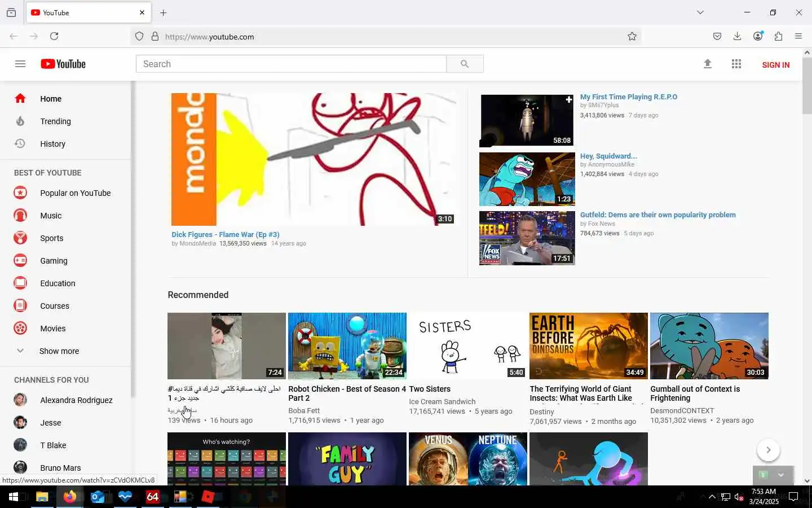Open Firefox downloads icon
The width and height of the screenshot is (812, 508).
737,36
